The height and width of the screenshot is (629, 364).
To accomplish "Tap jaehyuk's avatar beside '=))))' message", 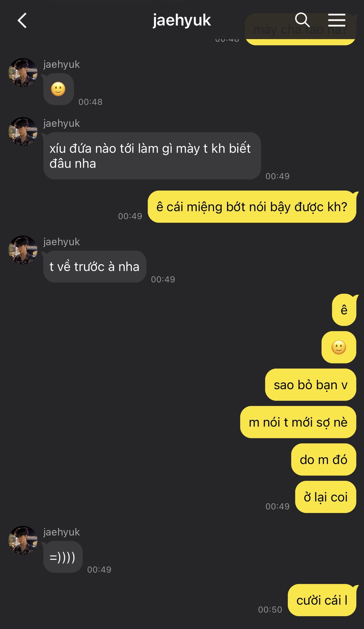I will click(23, 541).
